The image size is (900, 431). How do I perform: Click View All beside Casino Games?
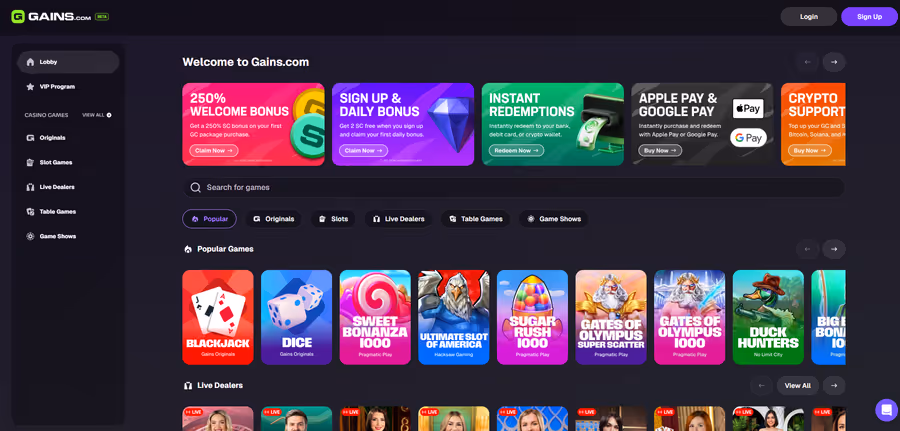tap(96, 115)
